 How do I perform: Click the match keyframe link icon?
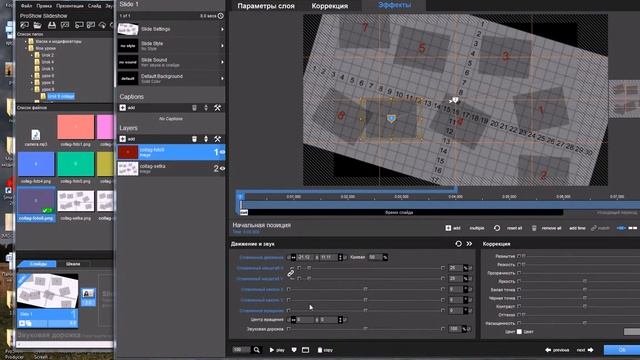(x=593, y=228)
